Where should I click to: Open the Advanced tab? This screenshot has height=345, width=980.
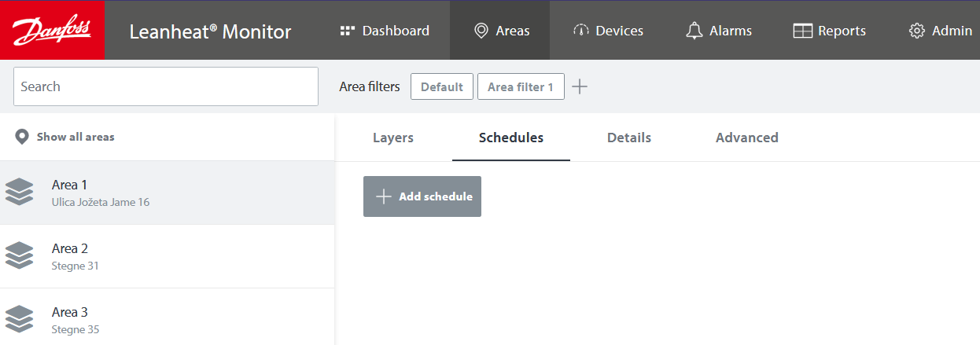[746, 138]
